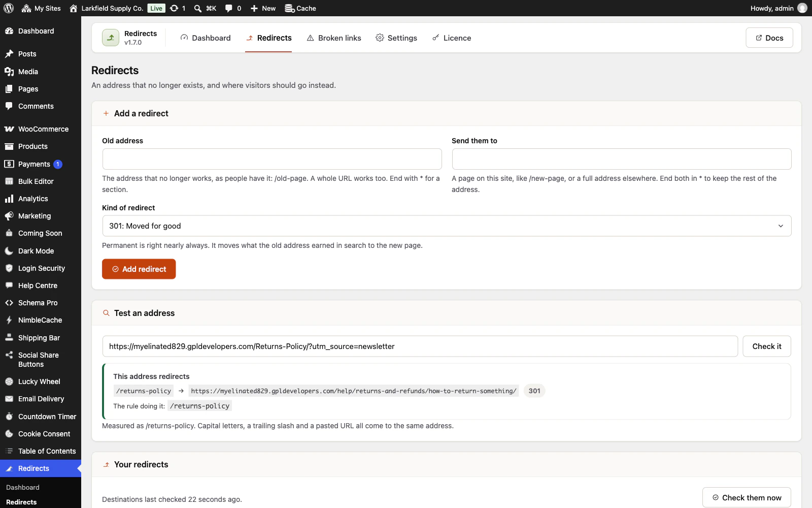Open Payments in the sidebar
This screenshot has width=812, height=508.
click(41, 164)
